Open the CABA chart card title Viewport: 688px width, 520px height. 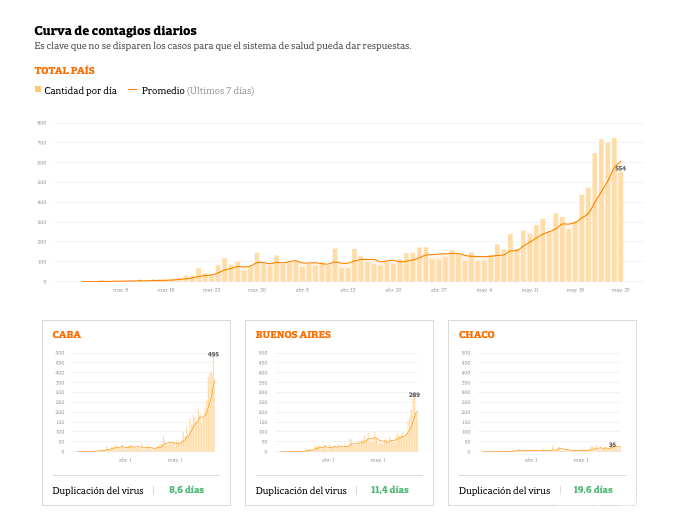[x=66, y=335]
